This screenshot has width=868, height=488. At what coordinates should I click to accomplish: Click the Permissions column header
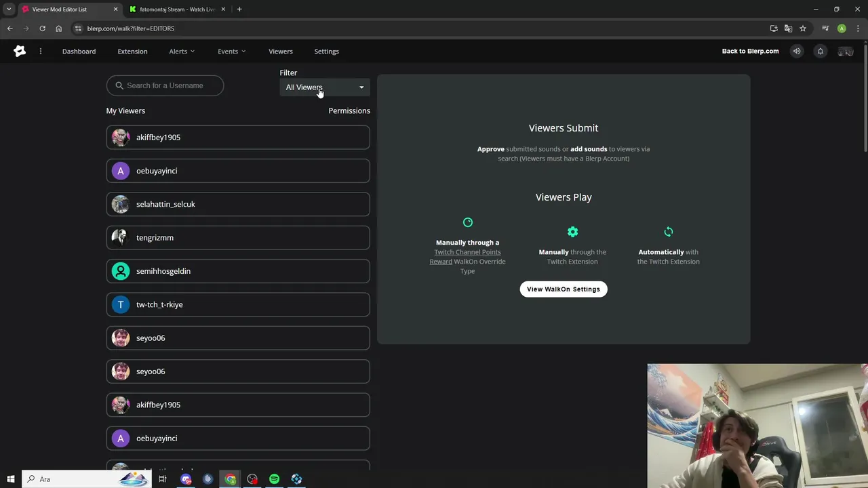click(x=349, y=111)
